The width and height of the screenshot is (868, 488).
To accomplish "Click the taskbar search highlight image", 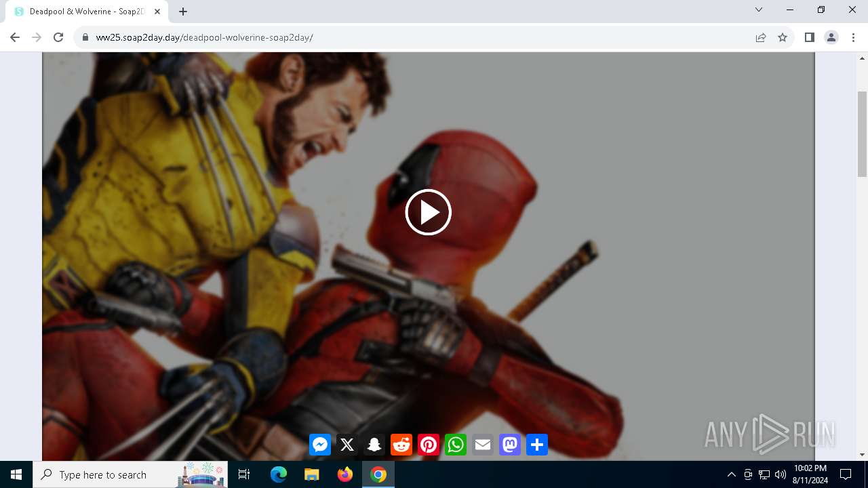I will click(201, 474).
